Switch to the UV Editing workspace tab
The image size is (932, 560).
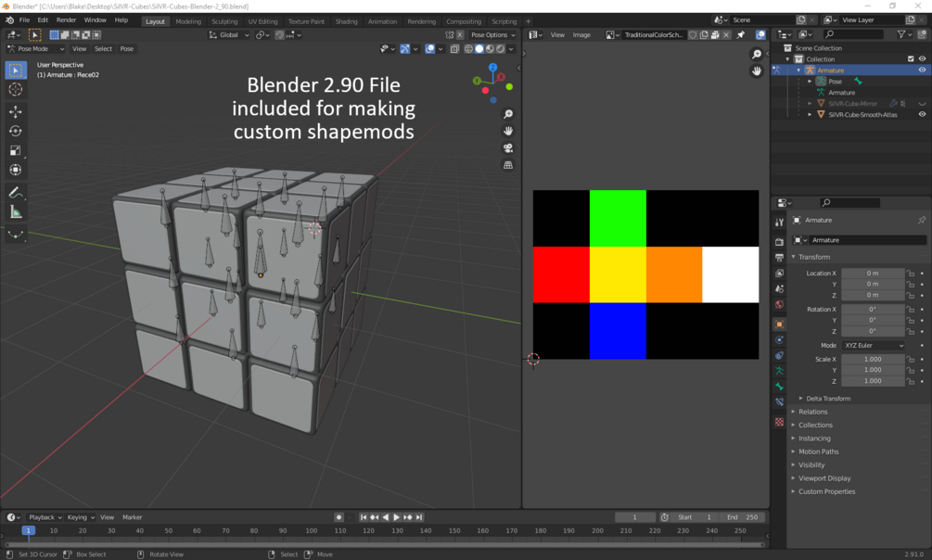[x=262, y=21]
